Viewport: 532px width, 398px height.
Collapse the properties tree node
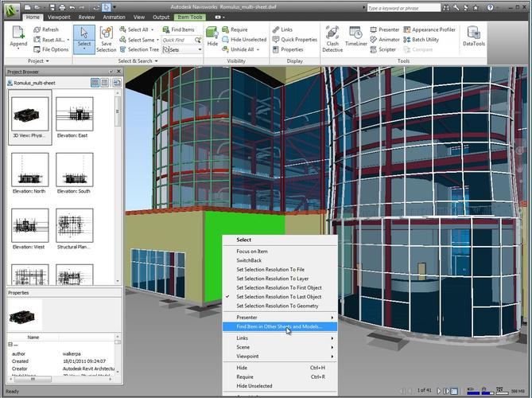coord(11,344)
